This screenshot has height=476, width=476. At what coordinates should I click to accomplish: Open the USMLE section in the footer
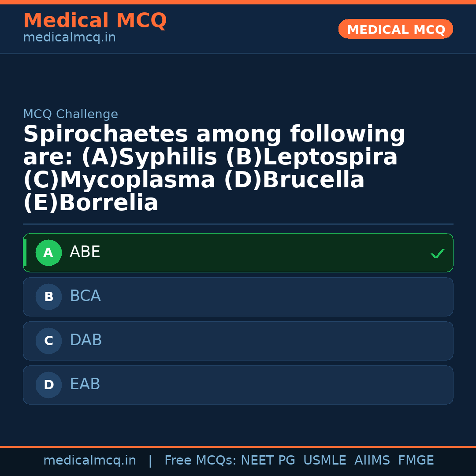pyautogui.click(x=325, y=460)
